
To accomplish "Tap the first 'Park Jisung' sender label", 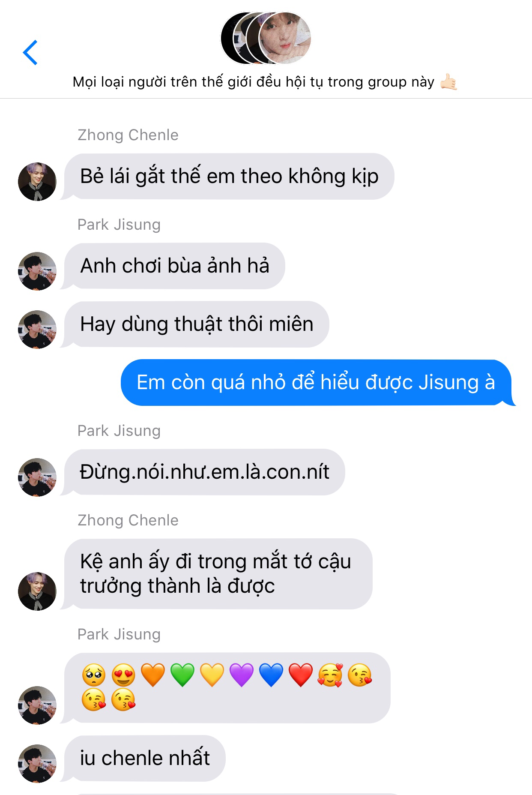I will click(119, 225).
